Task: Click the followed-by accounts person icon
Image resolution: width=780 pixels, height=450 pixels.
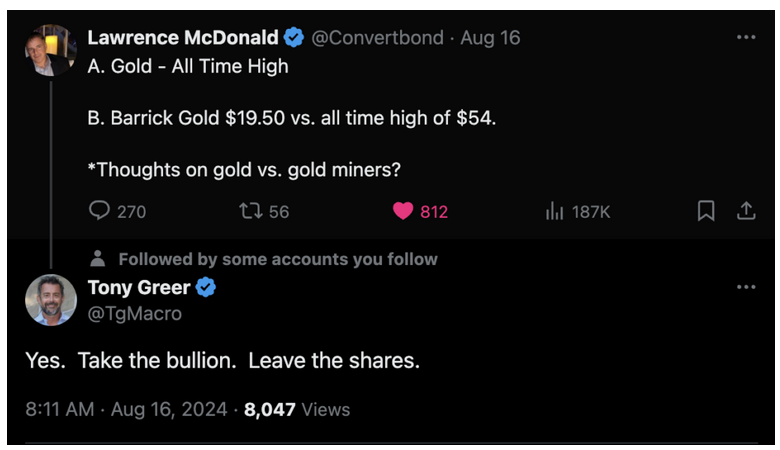Action: 98,259
